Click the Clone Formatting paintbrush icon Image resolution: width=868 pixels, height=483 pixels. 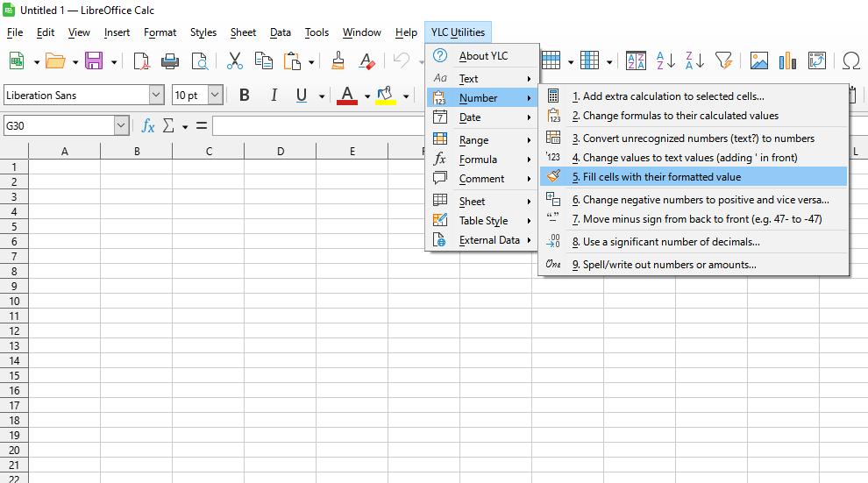tap(338, 60)
